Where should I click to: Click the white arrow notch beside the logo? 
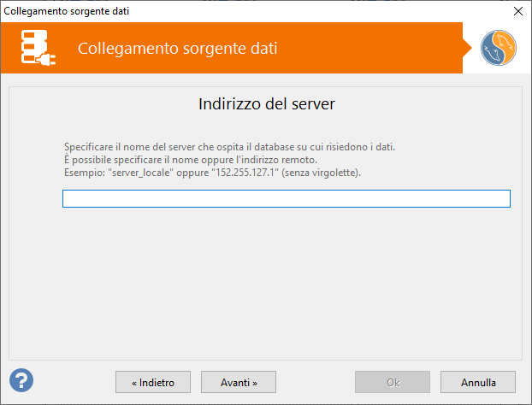click(468, 49)
